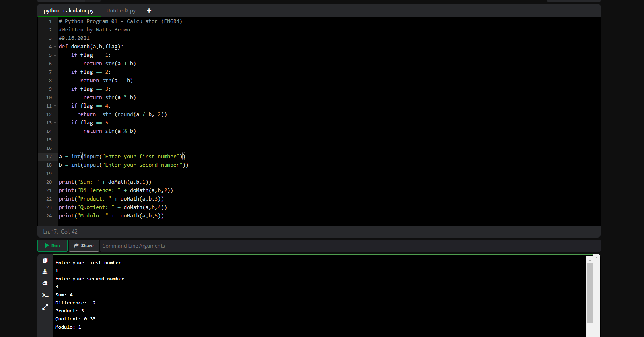Image resolution: width=644 pixels, height=337 pixels.
Task: Clear the console with the eraser icon
Action: (x=45, y=283)
